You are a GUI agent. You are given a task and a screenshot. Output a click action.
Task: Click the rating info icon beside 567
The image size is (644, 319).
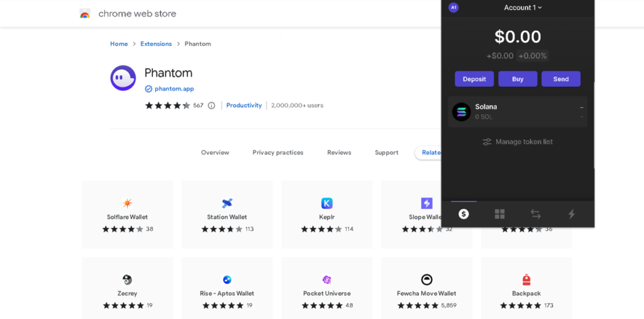pyautogui.click(x=211, y=105)
